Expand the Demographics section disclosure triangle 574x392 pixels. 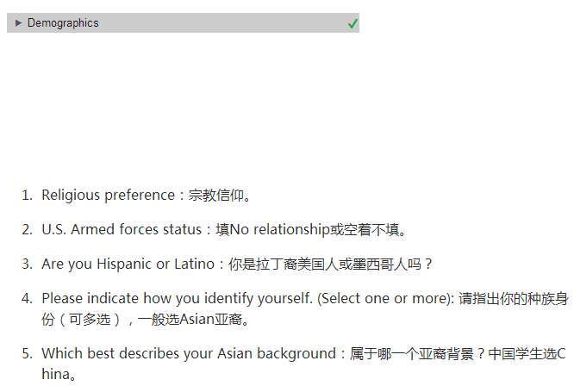click(x=18, y=23)
